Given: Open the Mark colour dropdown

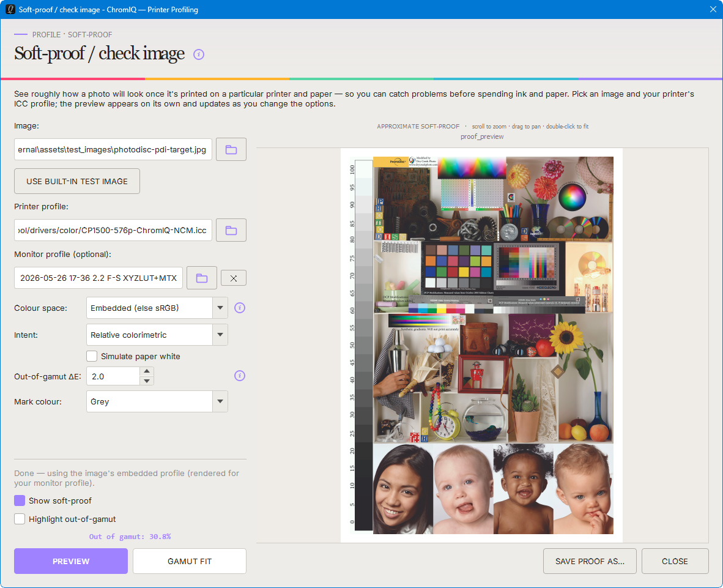Looking at the screenshot, I should (x=157, y=401).
